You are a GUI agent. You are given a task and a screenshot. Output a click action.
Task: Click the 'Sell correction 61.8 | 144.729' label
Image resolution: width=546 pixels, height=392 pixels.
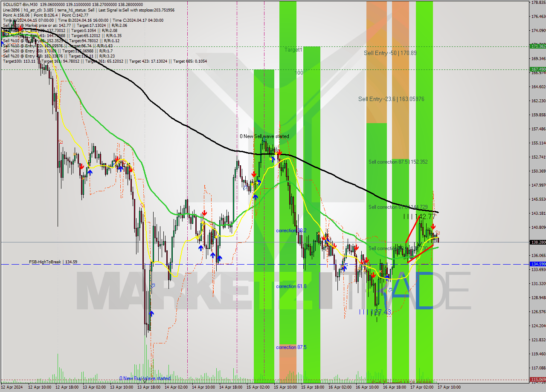pyautogui.click(x=398, y=207)
